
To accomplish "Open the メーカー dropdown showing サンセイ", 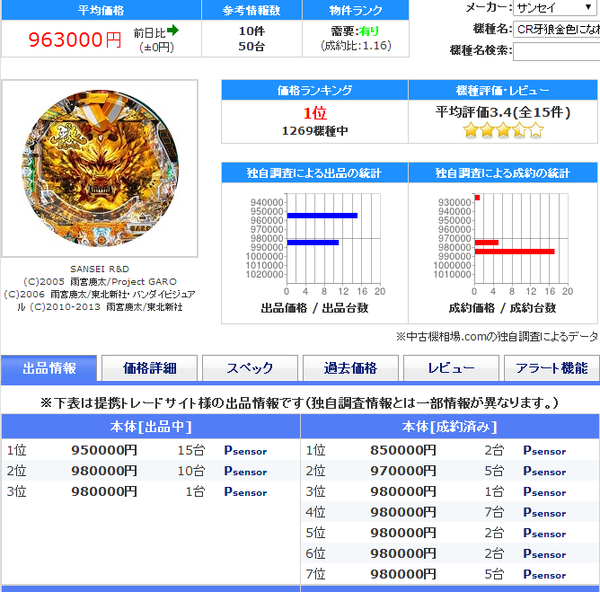I will (x=556, y=8).
